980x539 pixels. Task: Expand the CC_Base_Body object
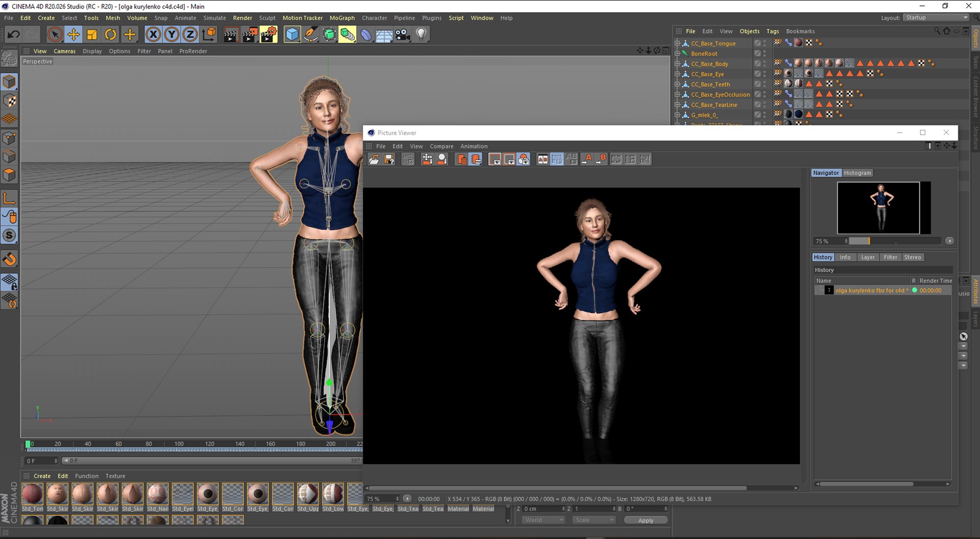677,64
